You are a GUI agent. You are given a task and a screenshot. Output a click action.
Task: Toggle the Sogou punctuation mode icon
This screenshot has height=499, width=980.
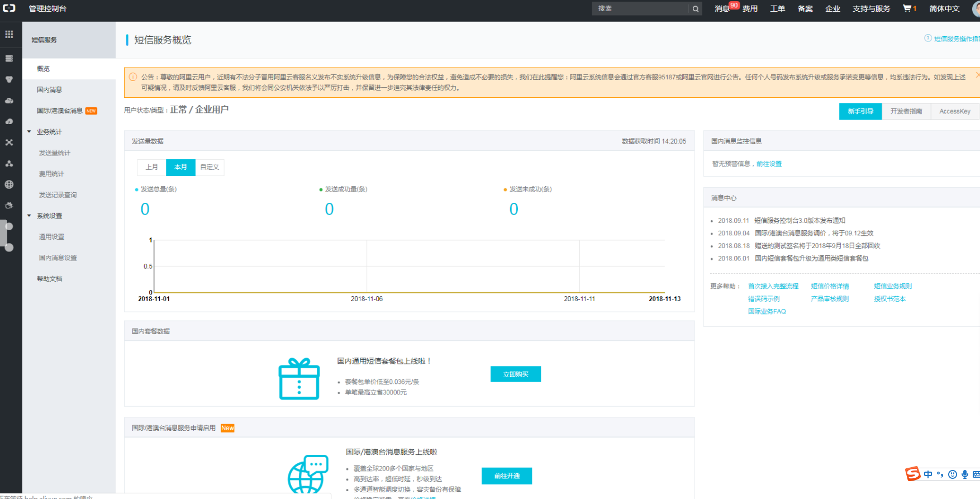[940, 474]
